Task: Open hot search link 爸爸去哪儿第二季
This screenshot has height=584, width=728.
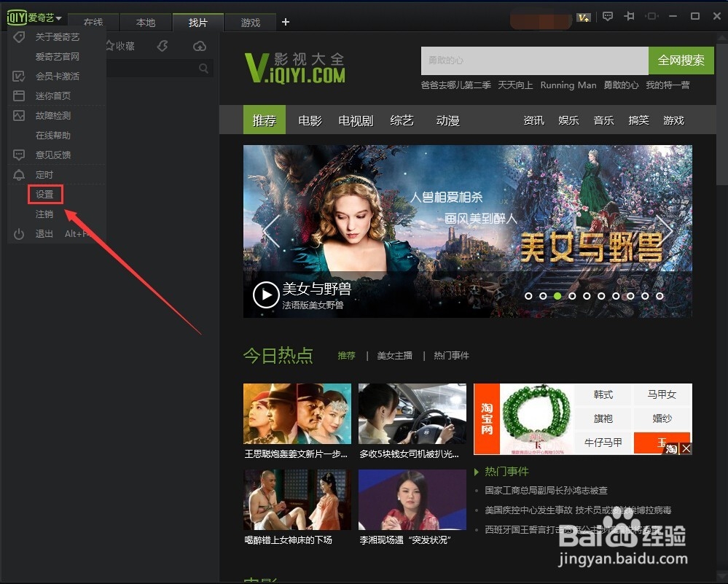Action: coord(456,85)
